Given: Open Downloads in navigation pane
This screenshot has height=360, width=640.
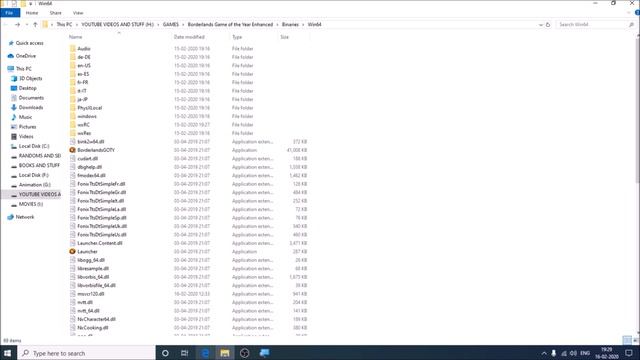Looking at the screenshot, I should pos(31,107).
